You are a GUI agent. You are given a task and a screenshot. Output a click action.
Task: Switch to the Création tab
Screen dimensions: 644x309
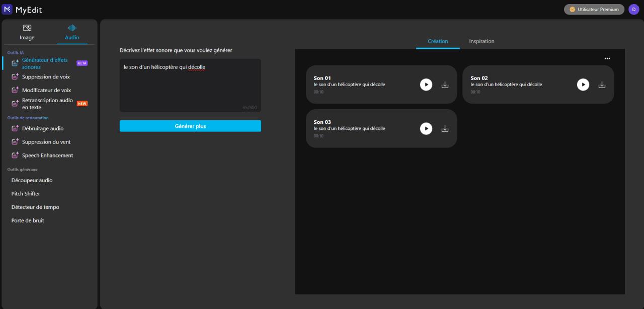[438, 41]
